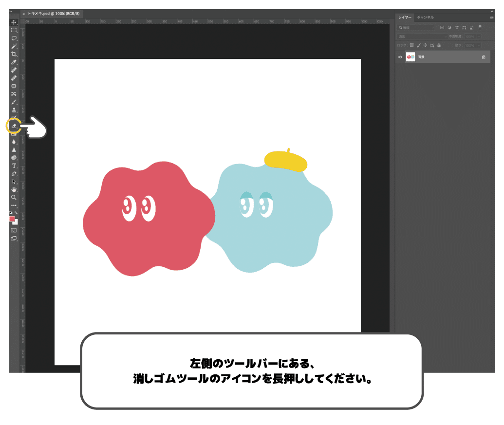The height and width of the screenshot is (425, 504).
Task: Select the Magic Wand tool
Action: (x=14, y=46)
